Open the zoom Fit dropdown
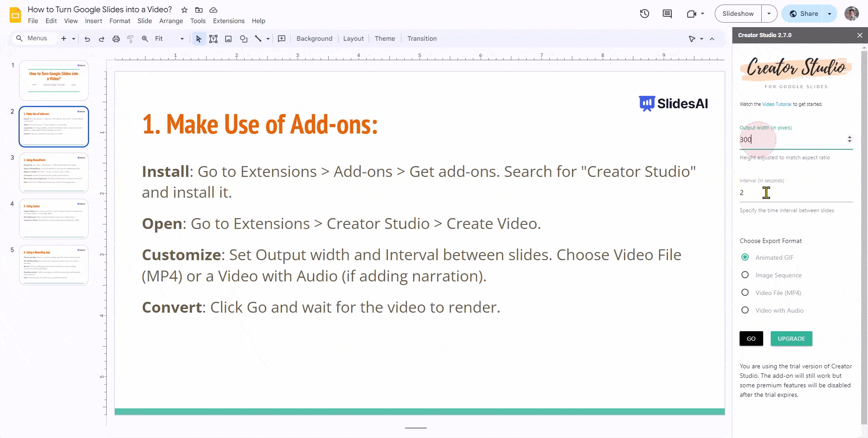This screenshot has width=868, height=438. coord(182,38)
